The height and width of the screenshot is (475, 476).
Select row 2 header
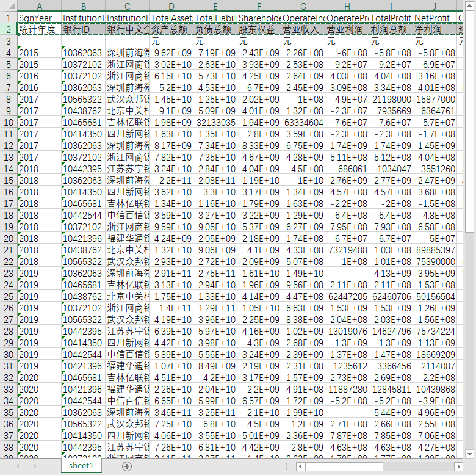click(9, 29)
